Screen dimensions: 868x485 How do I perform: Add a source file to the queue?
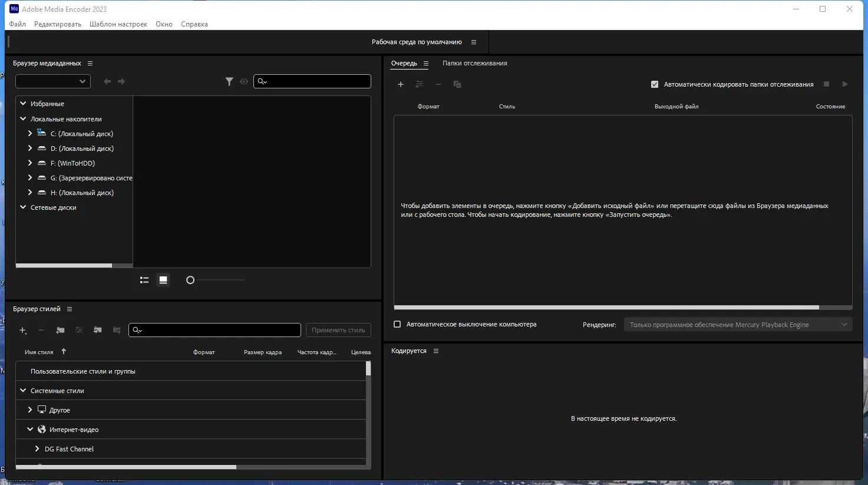(401, 84)
